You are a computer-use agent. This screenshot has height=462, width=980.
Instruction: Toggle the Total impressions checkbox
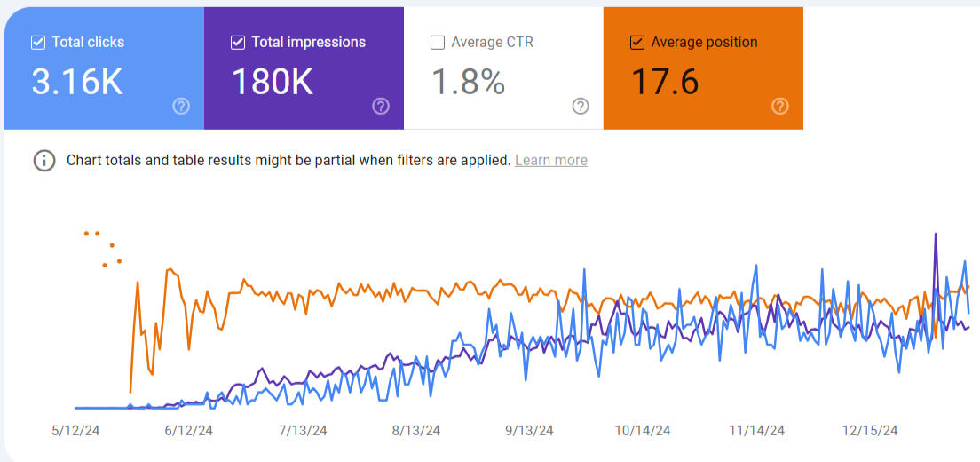238,42
